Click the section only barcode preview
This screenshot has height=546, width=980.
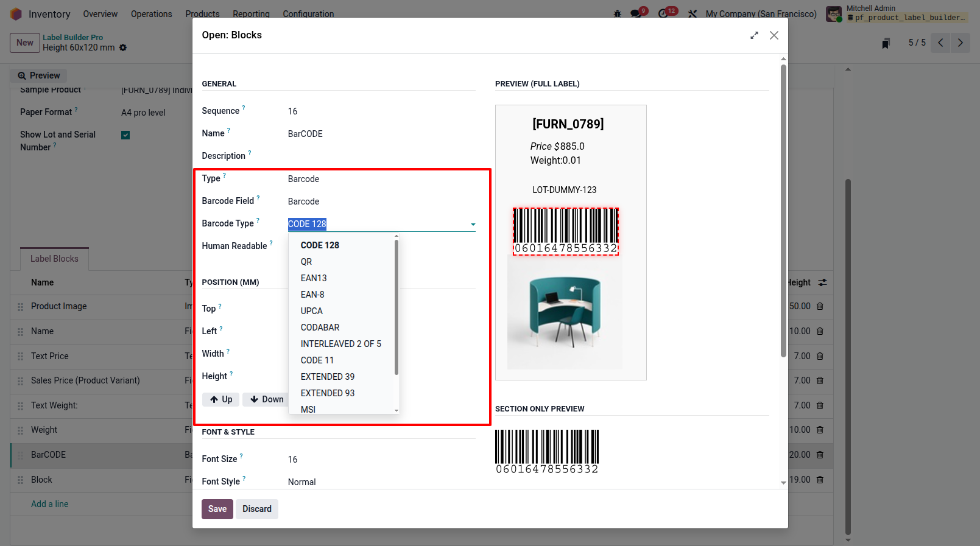[x=547, y=452]
